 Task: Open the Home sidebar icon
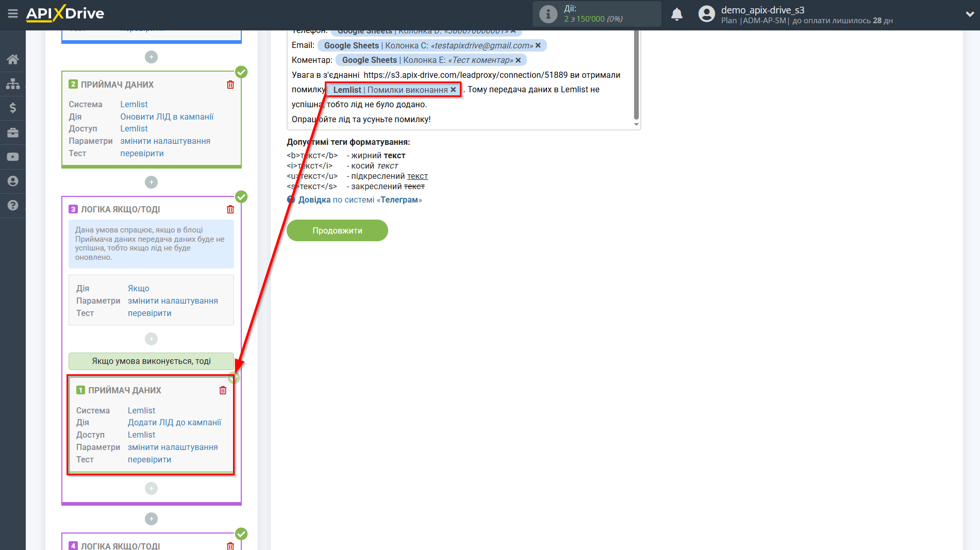13,59
